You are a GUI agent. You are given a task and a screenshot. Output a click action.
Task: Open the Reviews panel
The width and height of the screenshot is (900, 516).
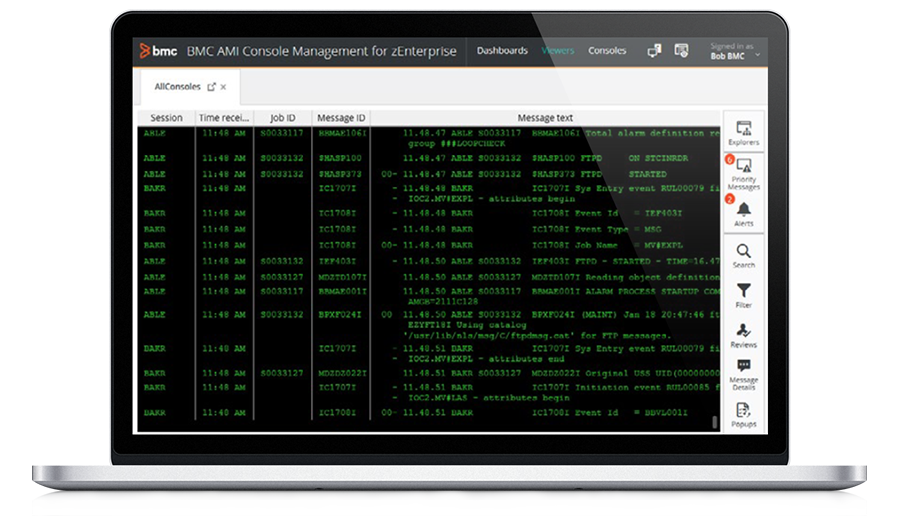click(743, 335)
